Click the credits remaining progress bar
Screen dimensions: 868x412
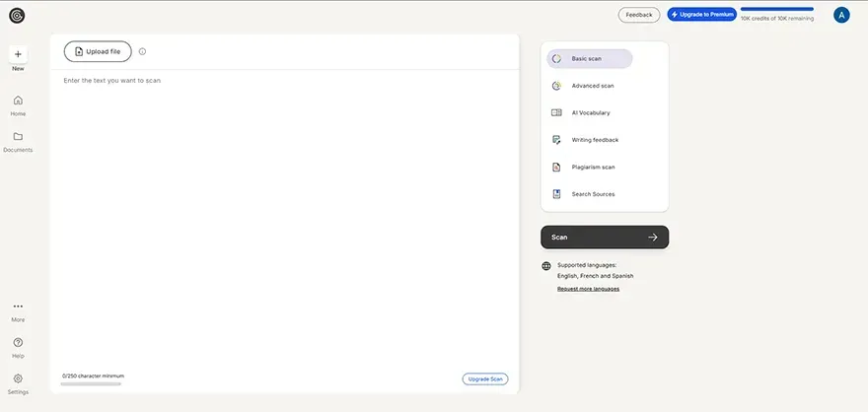(776, 9)
